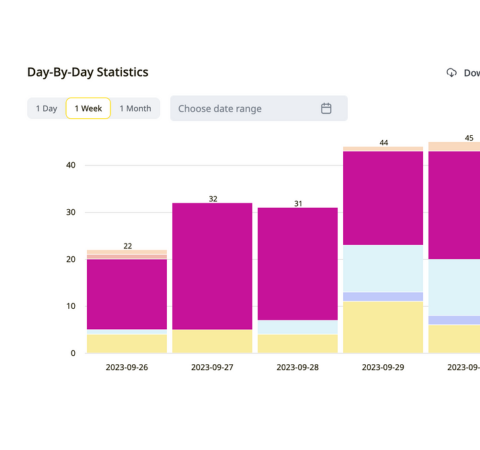Click the peach top segment of 2023-09-26 bar
Viewport: 480px width, 450px height.
point(127,252)
